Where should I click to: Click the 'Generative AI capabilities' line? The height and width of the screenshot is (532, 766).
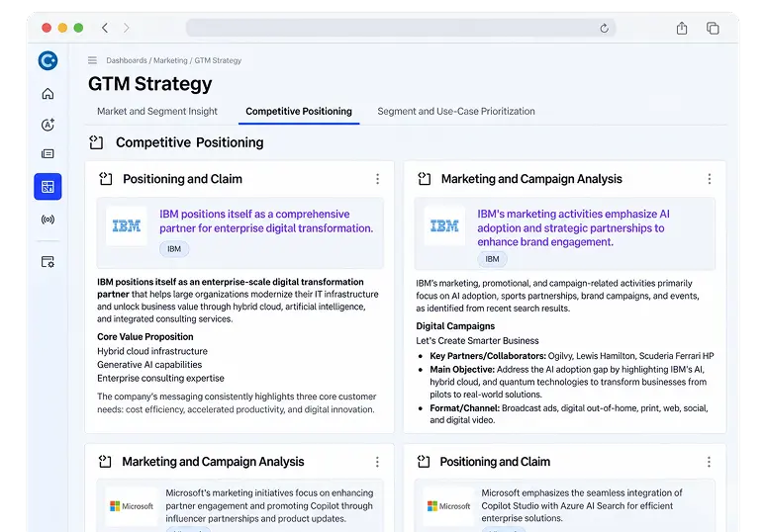pos(149,365)
